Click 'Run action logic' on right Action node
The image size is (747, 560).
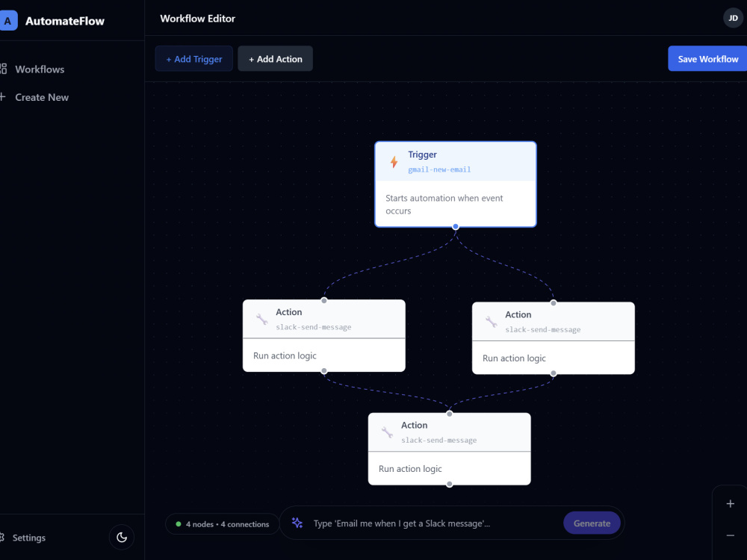click(514, 358)
